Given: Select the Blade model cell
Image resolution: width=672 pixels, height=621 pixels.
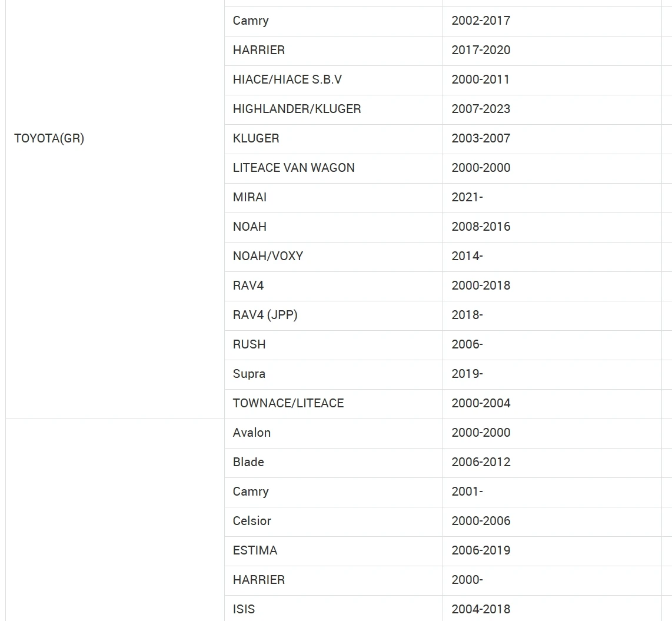Looking at the screenshot, I should click(x=248, y=462).
